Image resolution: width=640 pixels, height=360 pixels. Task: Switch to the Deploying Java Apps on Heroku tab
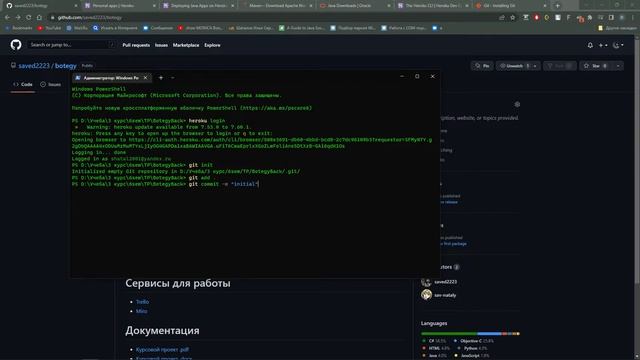198,6
